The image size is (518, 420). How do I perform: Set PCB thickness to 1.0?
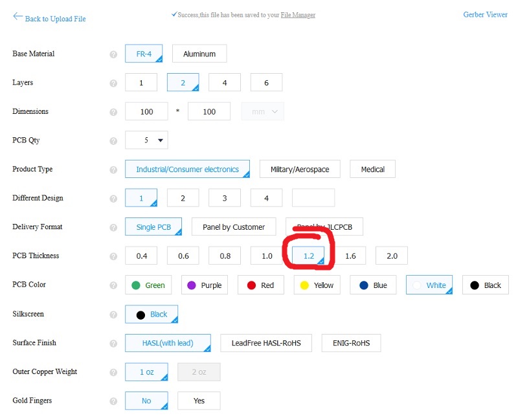pos(266,256)
